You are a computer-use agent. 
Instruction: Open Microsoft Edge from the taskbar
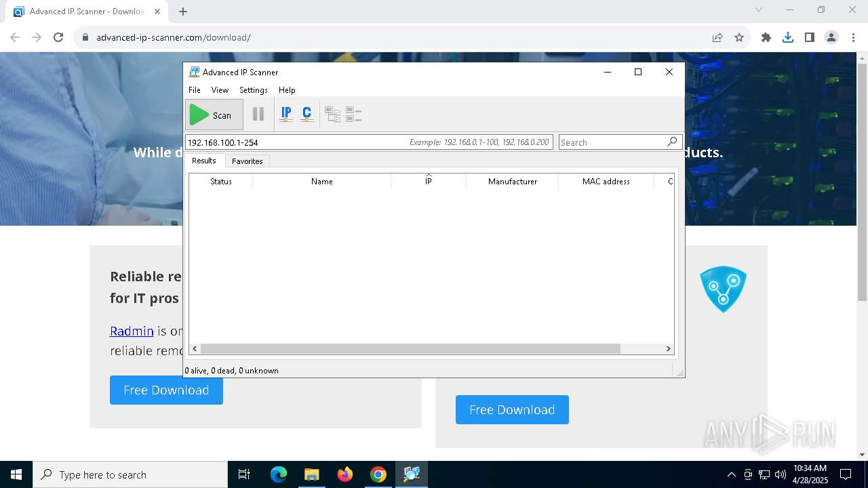click(x=279, y=474)
